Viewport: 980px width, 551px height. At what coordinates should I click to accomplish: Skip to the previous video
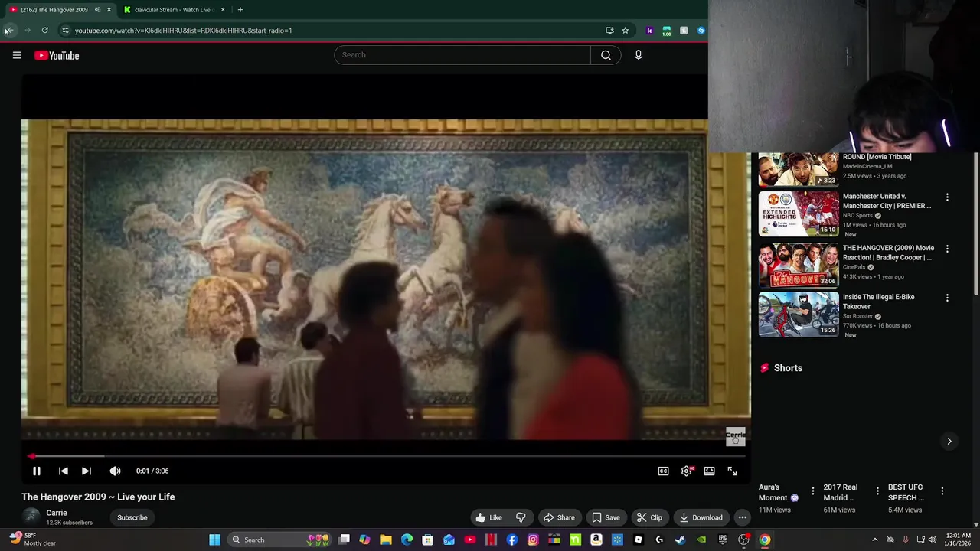point(64,471)
